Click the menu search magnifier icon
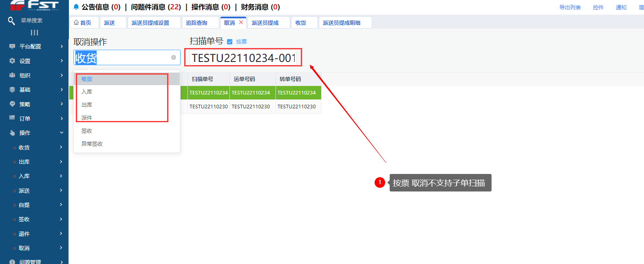The width and height of the screenshot is (644, 264). [x=11, y=20]
